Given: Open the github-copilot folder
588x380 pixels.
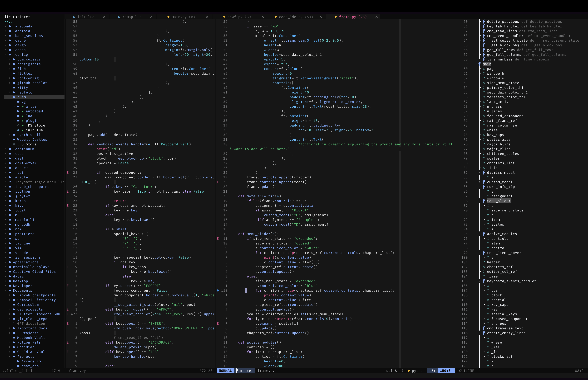Looking at the screenshot, I should point(32,83).
